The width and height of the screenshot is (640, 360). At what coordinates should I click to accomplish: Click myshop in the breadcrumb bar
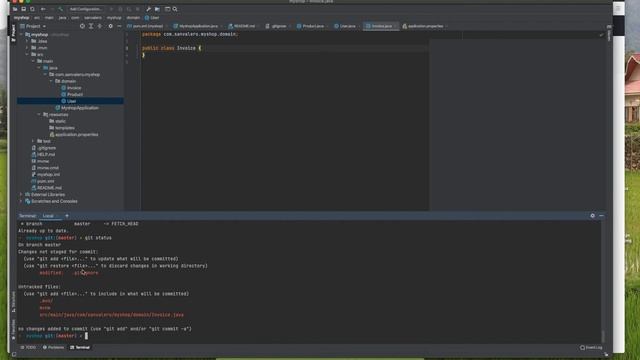[21, 18]
